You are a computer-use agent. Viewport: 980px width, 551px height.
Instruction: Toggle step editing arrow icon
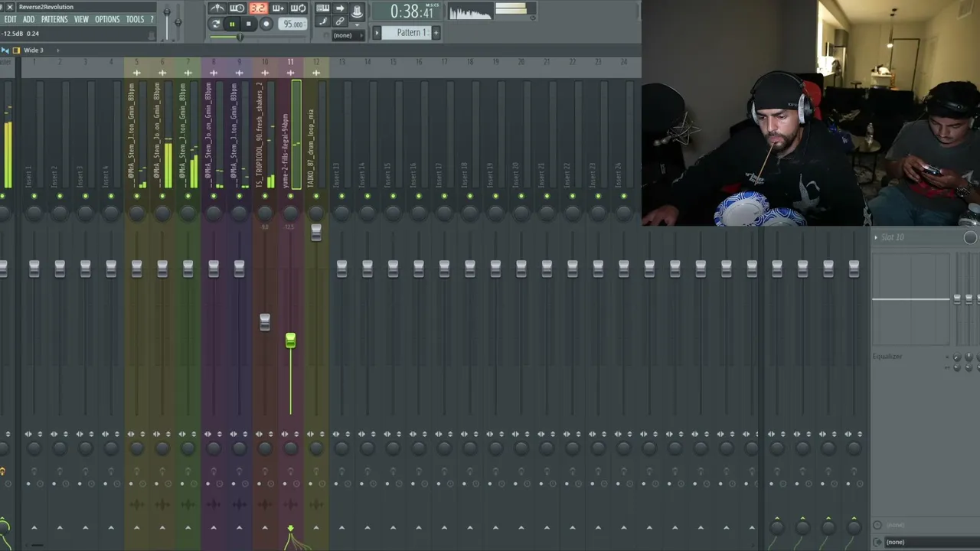coord(340,8)
